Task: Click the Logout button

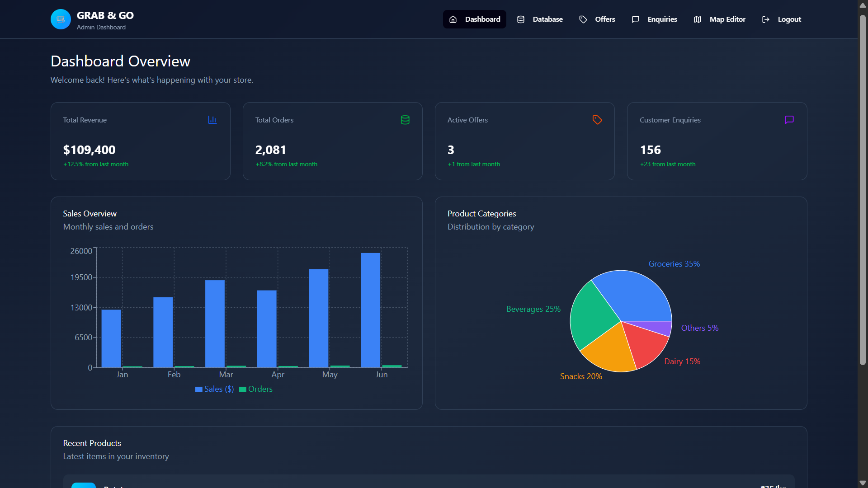Action: click(x=781, y=19)
